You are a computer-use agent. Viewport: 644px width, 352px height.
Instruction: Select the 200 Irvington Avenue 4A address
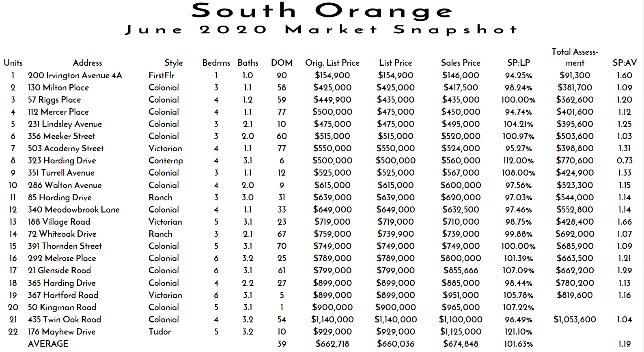point(75,75)
